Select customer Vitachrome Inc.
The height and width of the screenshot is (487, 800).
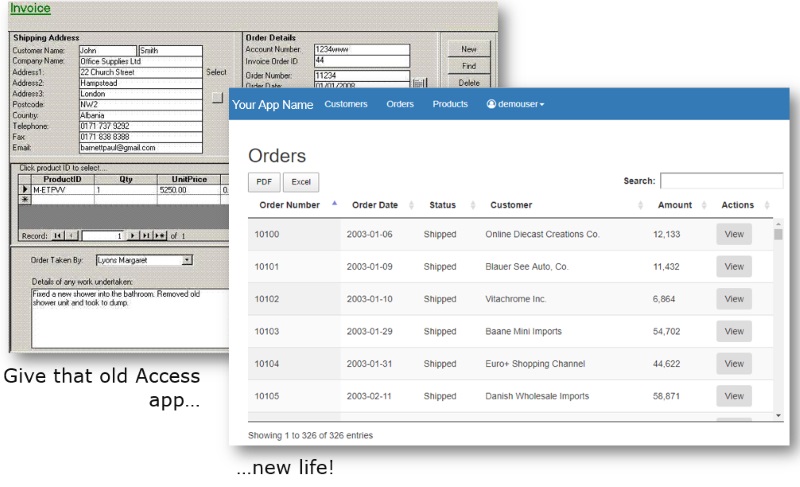(x=515, y=299)
